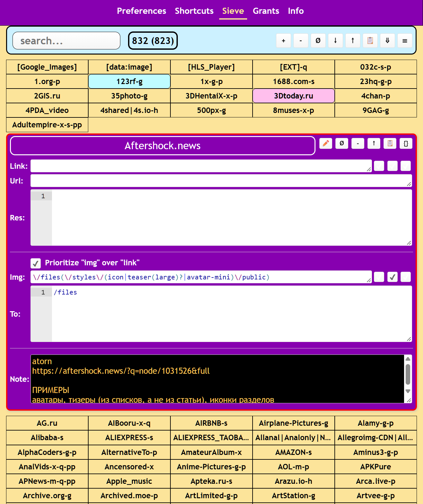Viewport: 423px width, 504px height.
Task: Focus the search input field
Action: (x=66, y=41)
